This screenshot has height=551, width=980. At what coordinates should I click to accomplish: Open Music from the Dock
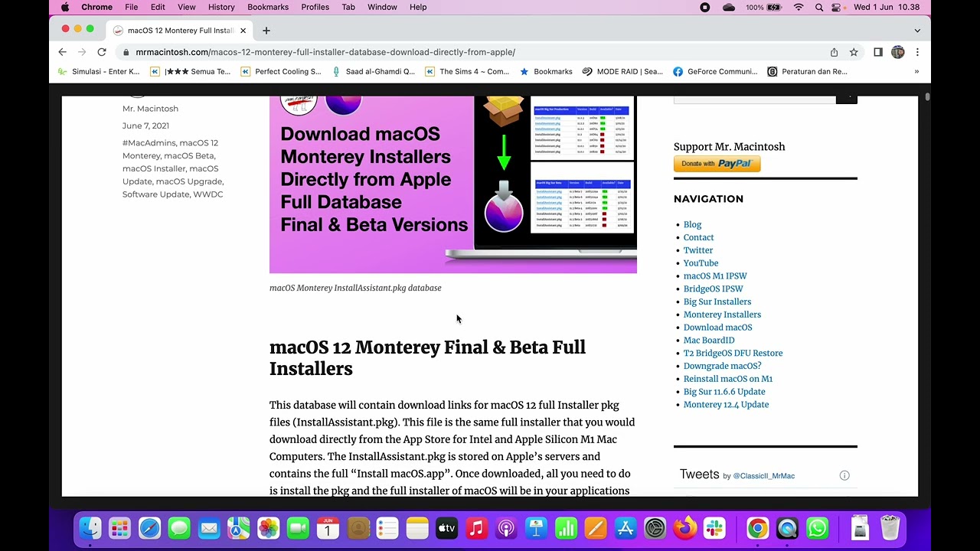click(x=476, y=528)
